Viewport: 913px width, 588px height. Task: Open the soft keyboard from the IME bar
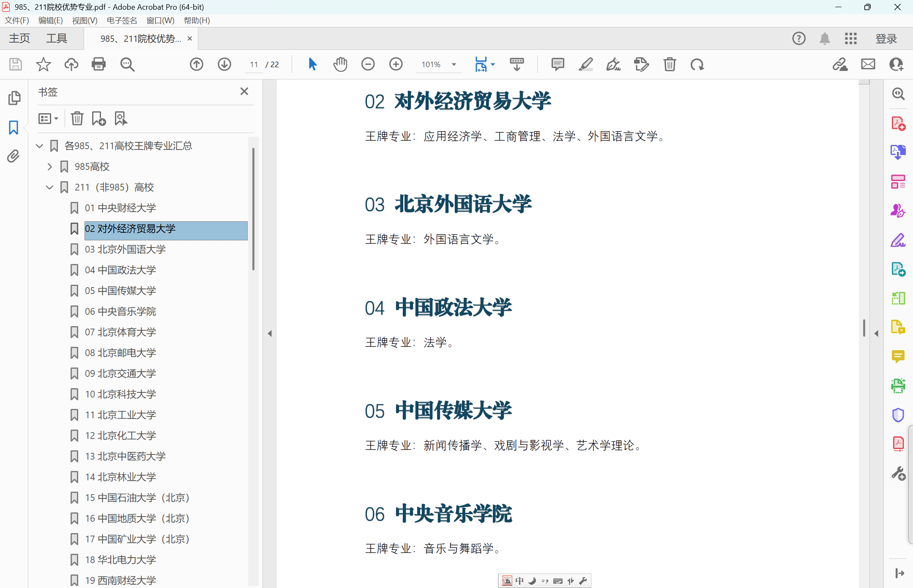[557, 581]
